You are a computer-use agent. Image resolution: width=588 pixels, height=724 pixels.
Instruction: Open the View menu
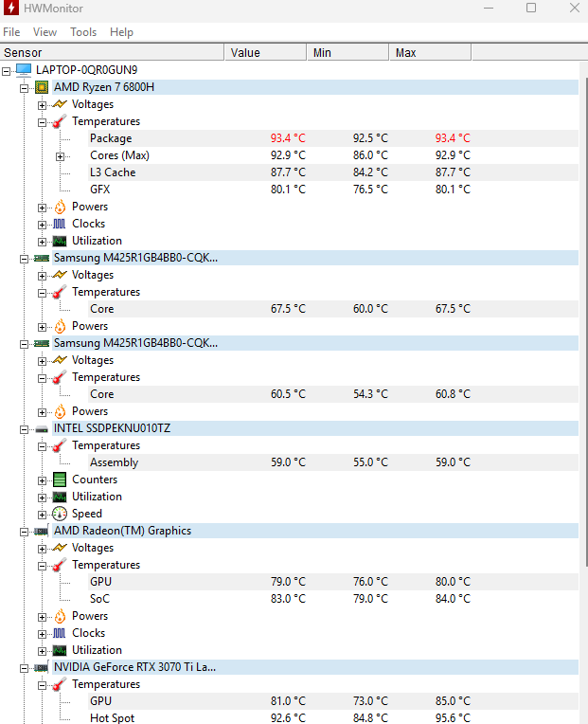(x=45, y=32)
